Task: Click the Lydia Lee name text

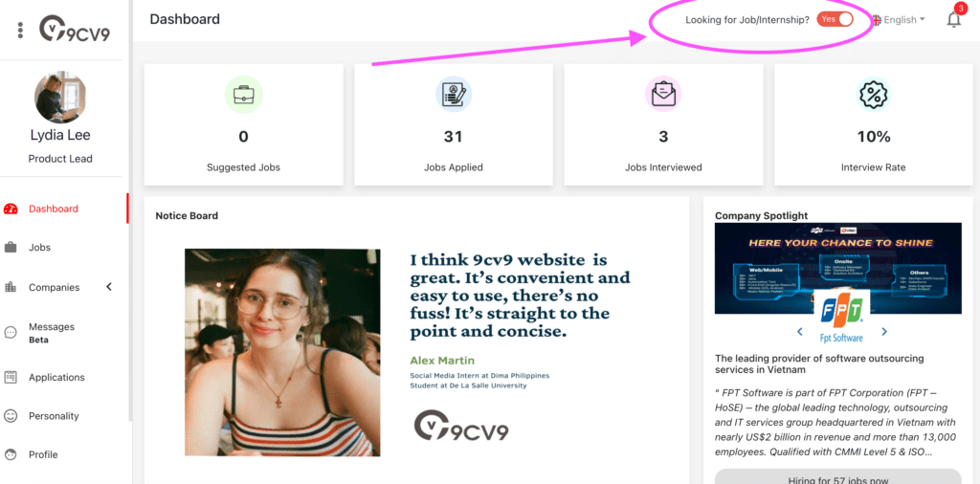Action: click(x=60, y=136)
